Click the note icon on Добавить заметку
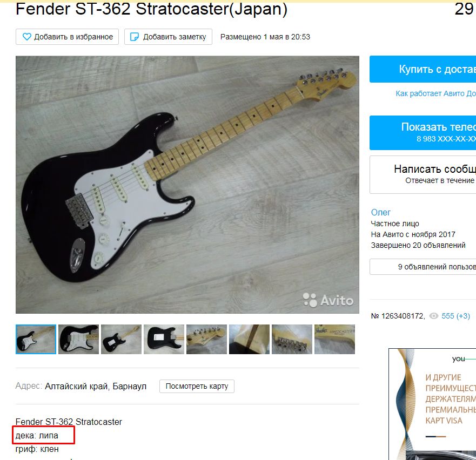The image size is (476, 460). 134,37
